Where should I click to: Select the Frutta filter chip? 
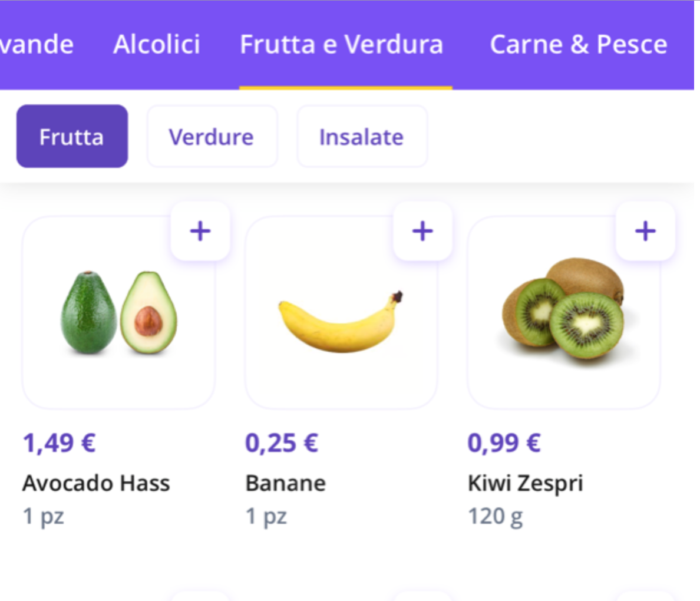(x=72, y=137)
